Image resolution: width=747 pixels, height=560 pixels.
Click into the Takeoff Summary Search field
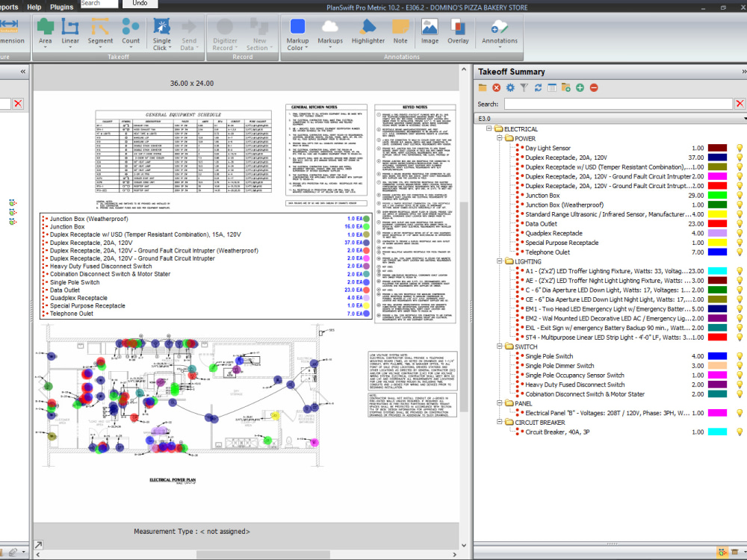[x=618, y=104]
